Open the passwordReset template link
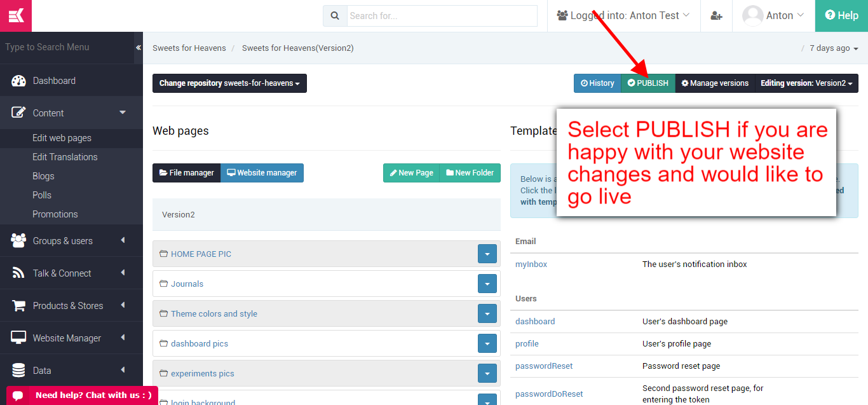The height and width of the screenshot is (405, 868). 544,366
